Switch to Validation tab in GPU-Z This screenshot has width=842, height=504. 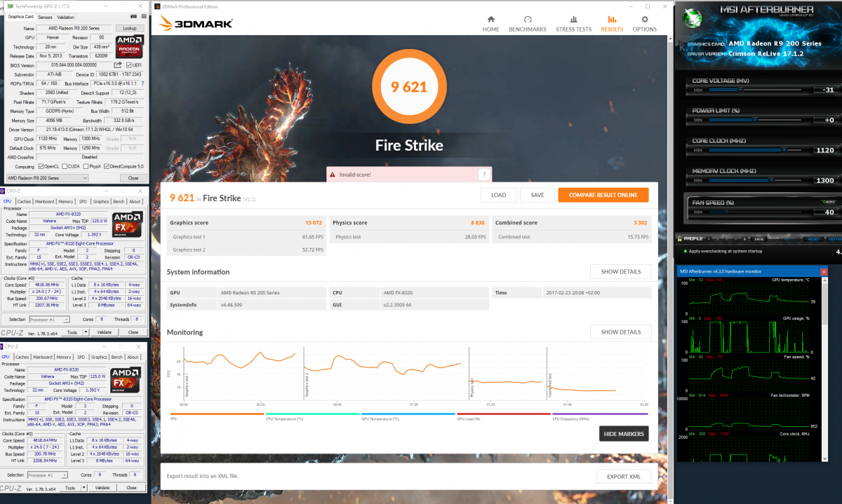click(x=65, y=17)
